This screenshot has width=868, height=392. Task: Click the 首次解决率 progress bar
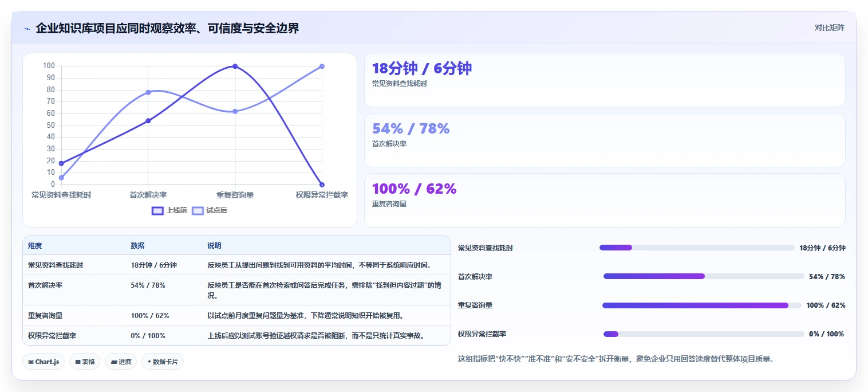click(704, 276)
